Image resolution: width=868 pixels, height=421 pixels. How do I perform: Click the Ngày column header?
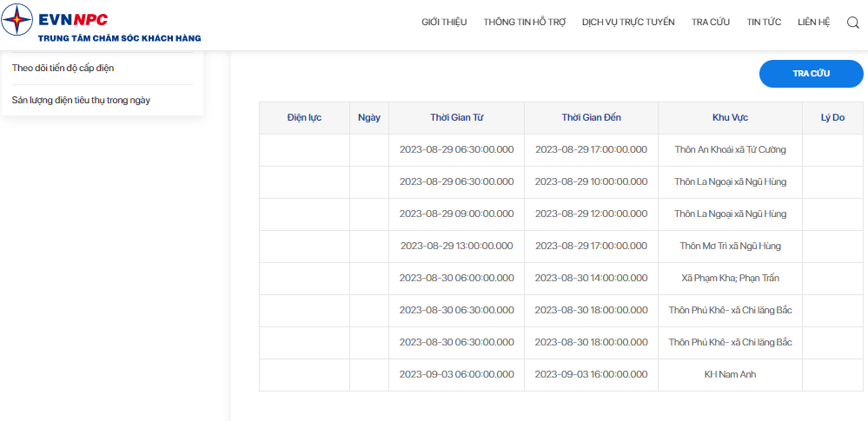tap(369, 118)
